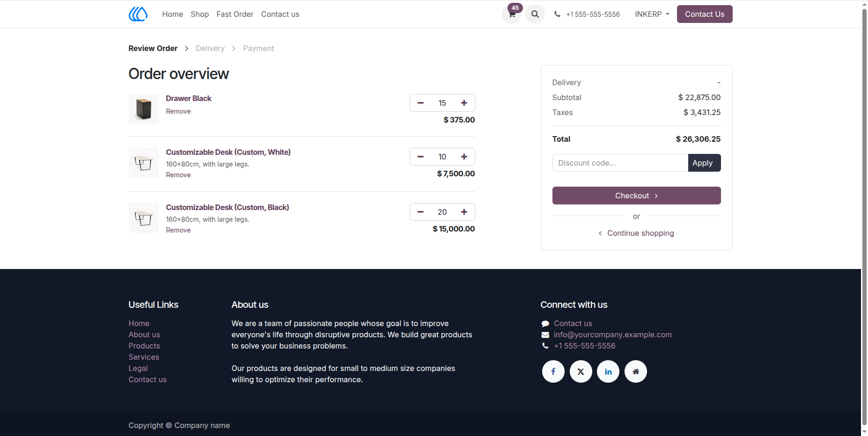The height and width of the screenshot is (436, 868).
Task: Click the Checkout button
Action: click(637, 196)
